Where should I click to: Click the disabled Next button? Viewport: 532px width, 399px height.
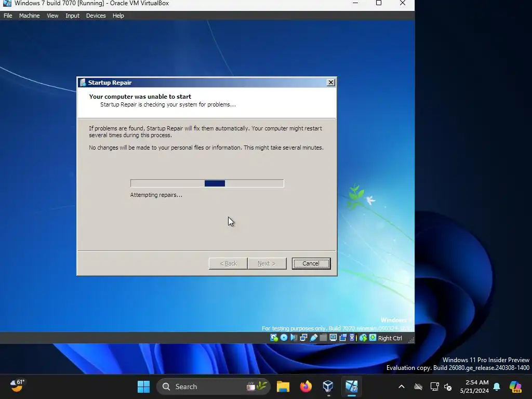click(267, 263)
